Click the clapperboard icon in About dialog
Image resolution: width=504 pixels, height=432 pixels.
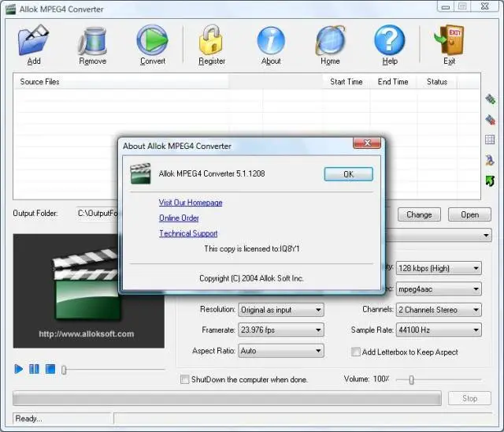pyautogui.click(x=140, y=173)
